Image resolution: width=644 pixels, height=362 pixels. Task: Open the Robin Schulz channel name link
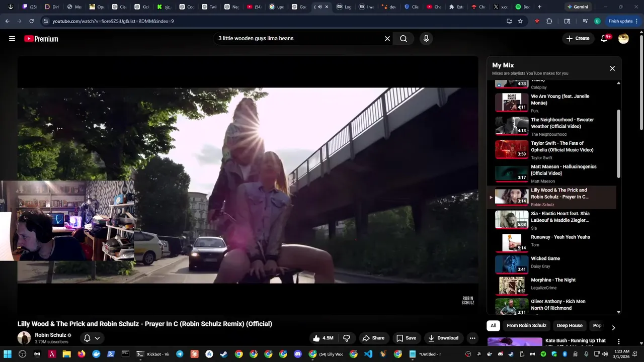(x=50, y=335)
